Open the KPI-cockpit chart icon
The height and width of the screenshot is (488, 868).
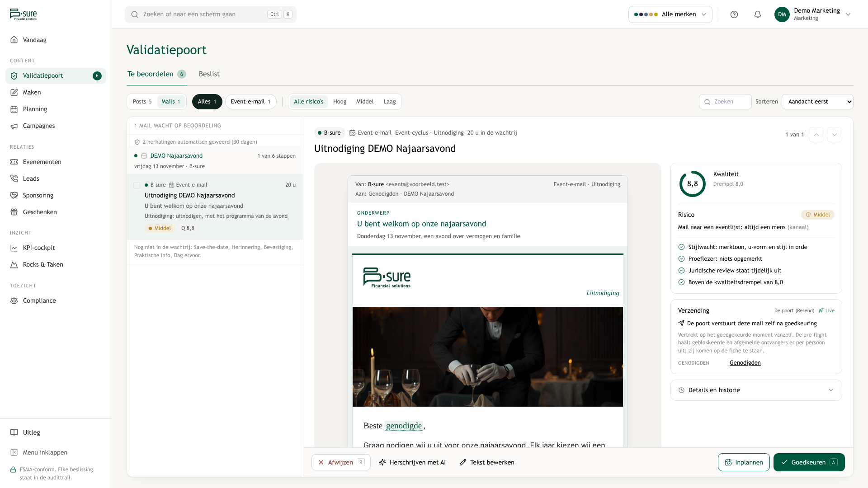pyautogui.click(x=14, y=248)
